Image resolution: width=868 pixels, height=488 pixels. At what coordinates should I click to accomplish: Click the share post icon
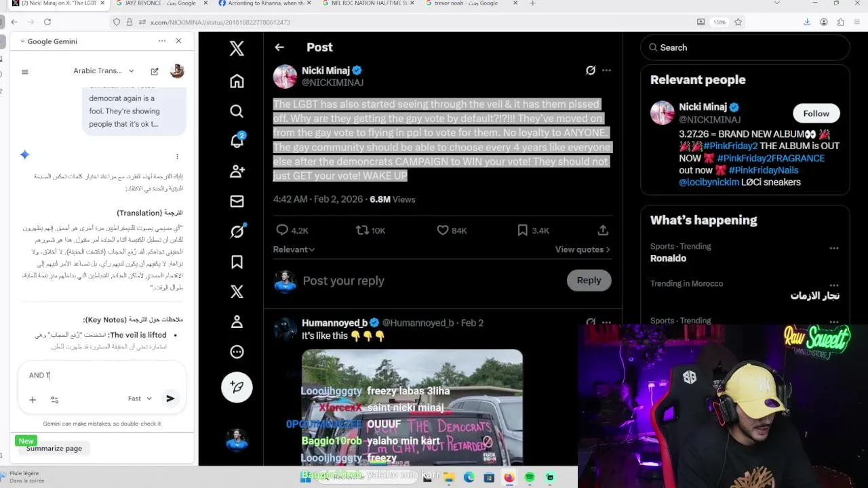tap(603, 230)
